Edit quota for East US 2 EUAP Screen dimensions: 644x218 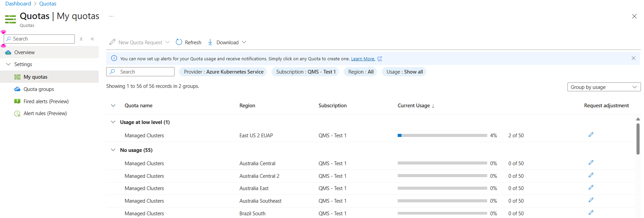click(x=591, y=135)
